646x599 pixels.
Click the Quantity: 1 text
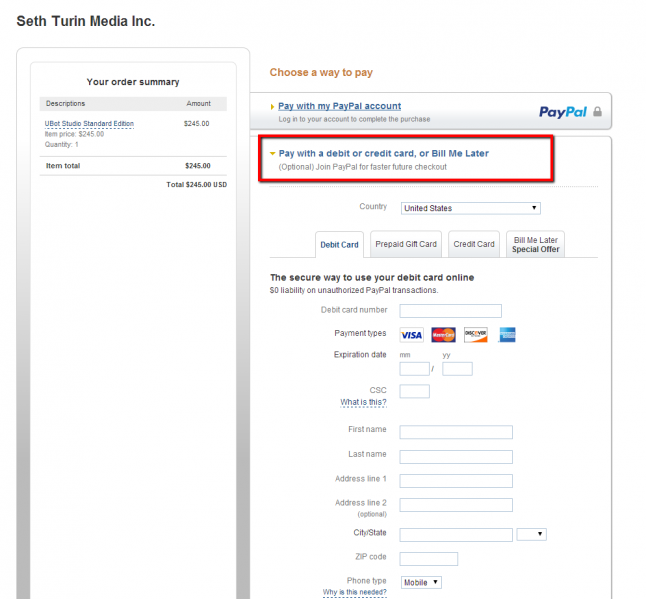[61, 145]
